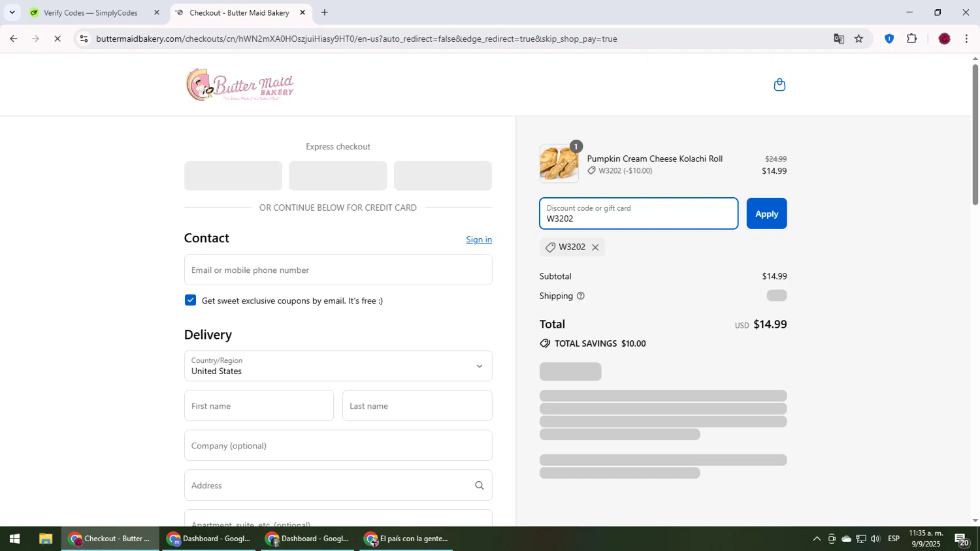Image resolution: width=980 pixels, height=551 pixels.
Task: Show hidden system tray icons
Action: tap(817, 539)
